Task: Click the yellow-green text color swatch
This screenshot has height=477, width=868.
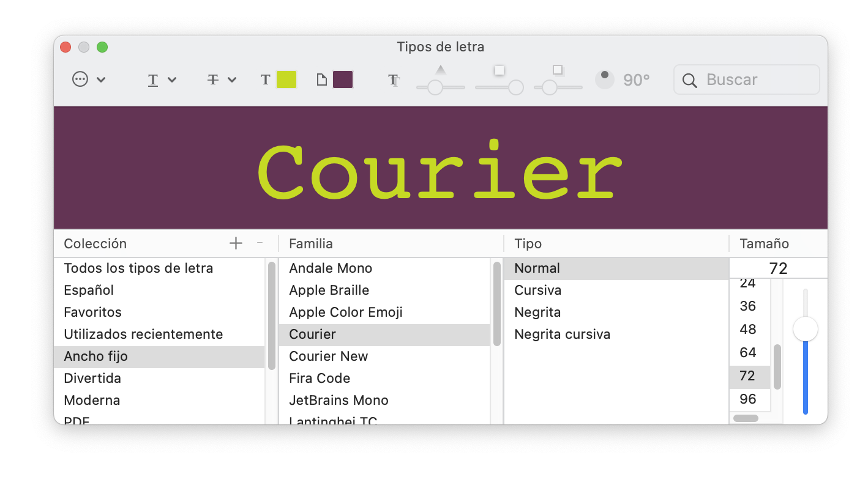Action: pyautogui.click(x=286, y=79)
